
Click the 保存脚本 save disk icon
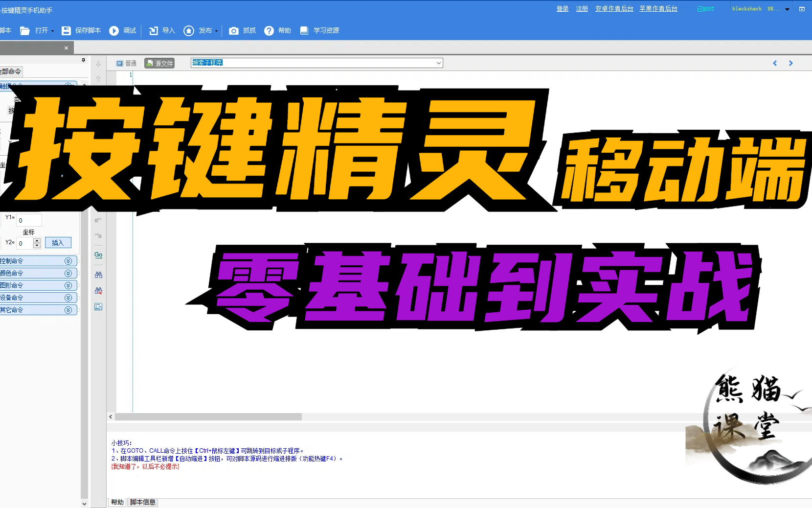click(x=66, y=31)
